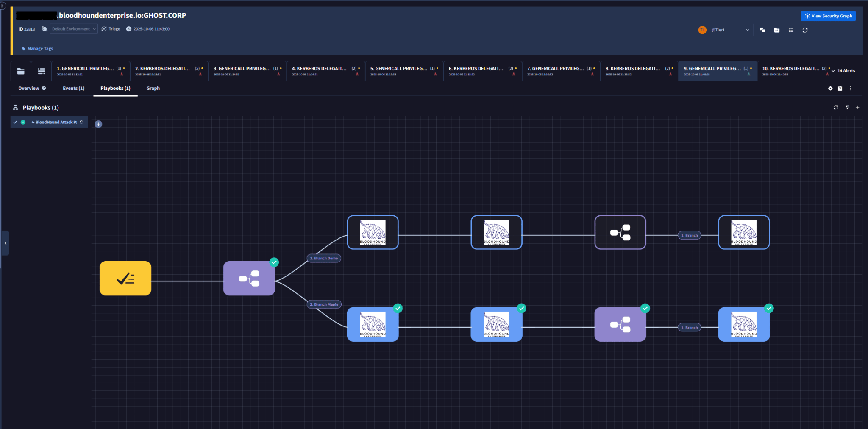Expand the top-left corner sidebar arrow
Screen dimensions: 868x429
coord(3,6)
